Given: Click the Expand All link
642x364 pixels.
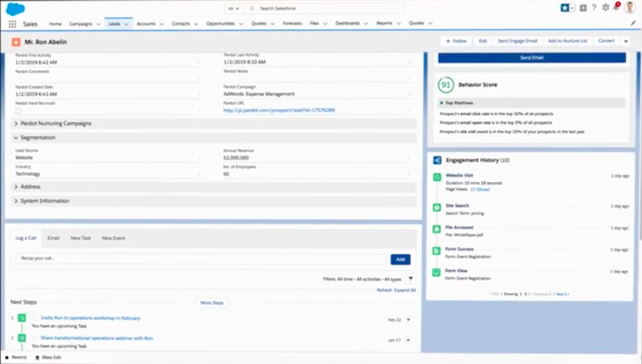Looking at the screenshot, I should (405, 290).
